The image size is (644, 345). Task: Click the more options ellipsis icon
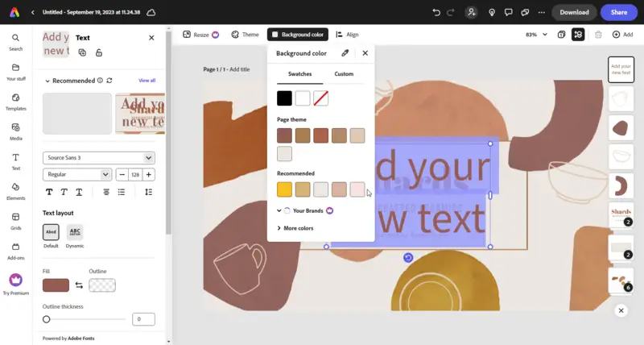click(541, 12)
